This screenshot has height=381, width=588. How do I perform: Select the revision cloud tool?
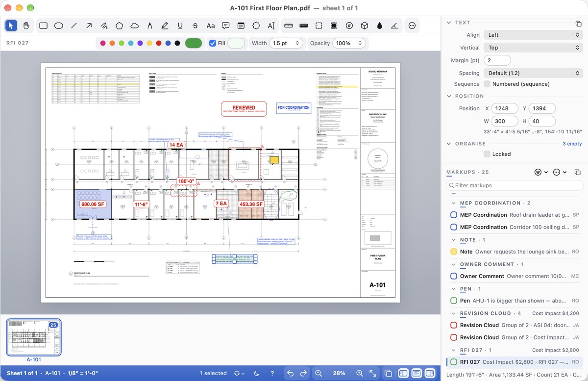click(x=134, y=25)
